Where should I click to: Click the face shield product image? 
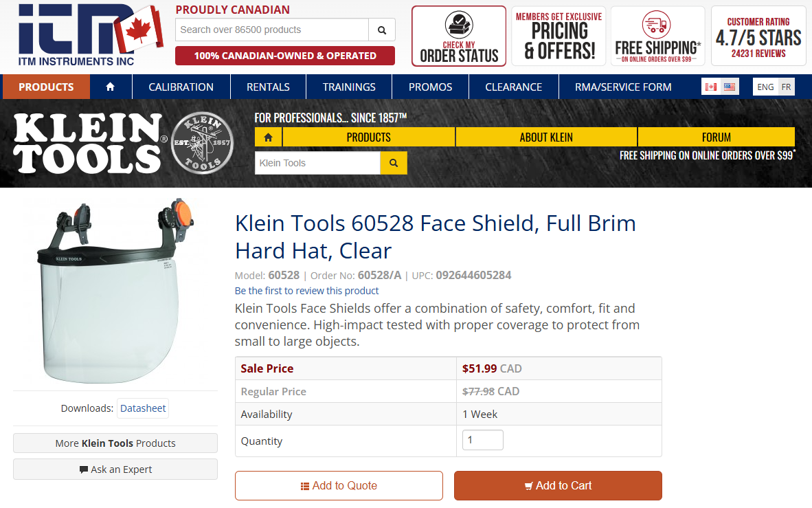tap(117, 292)
